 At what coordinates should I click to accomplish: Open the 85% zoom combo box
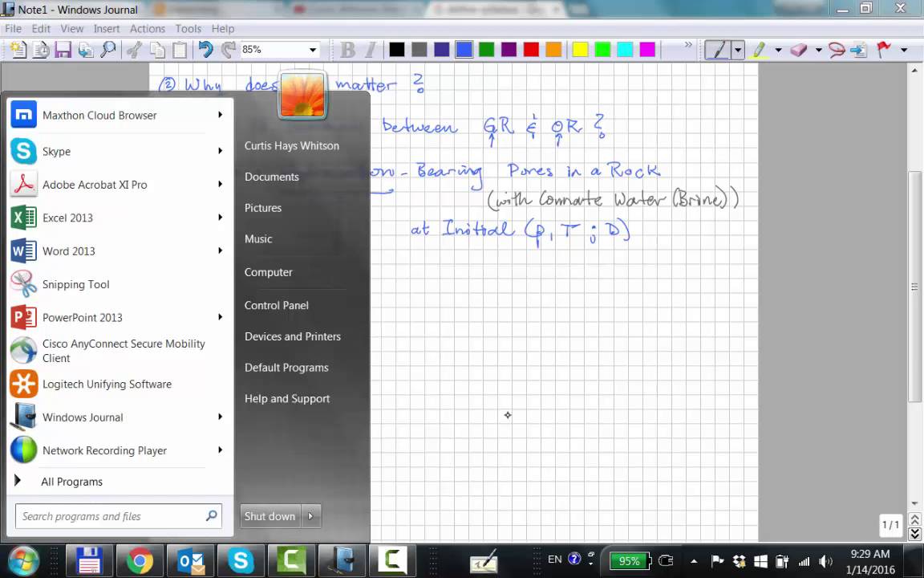coord(280,50)
